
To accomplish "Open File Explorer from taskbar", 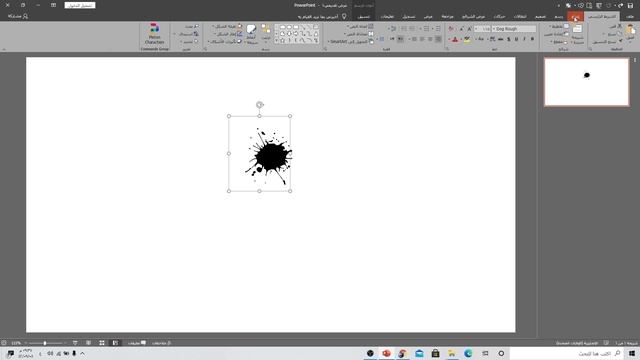I will coord(451,353).
